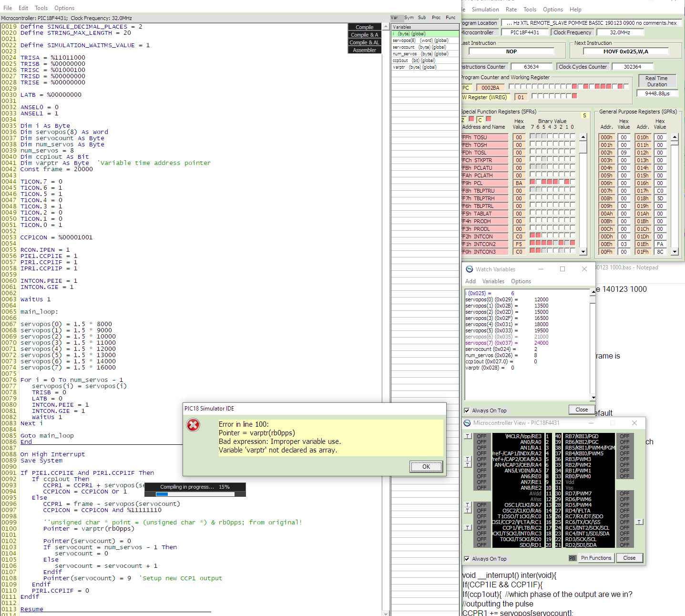The width and height of the screenshot is (685, 616).
Task: Toggle the T button for AN4/CAP3/QEB/RA4 pin
Action: pyautogui.click(x=468, y=465)
